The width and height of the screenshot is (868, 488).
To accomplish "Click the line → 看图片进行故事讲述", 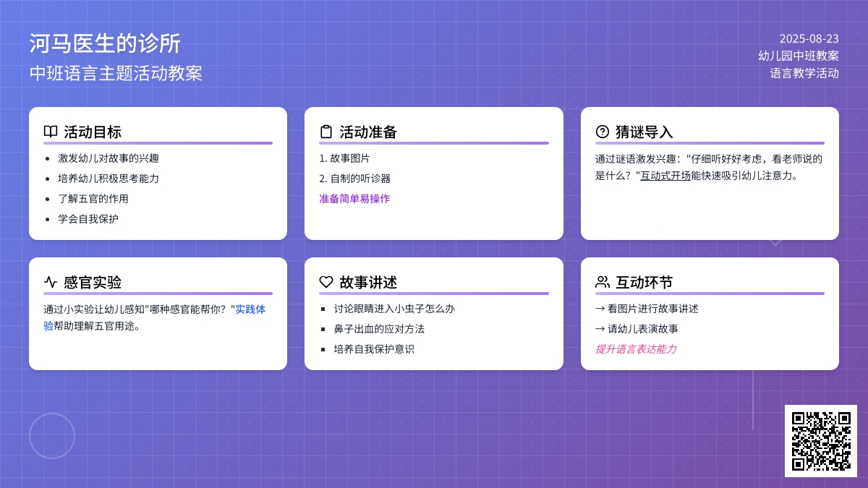I will pyautogui.click(x=647, y=308).
